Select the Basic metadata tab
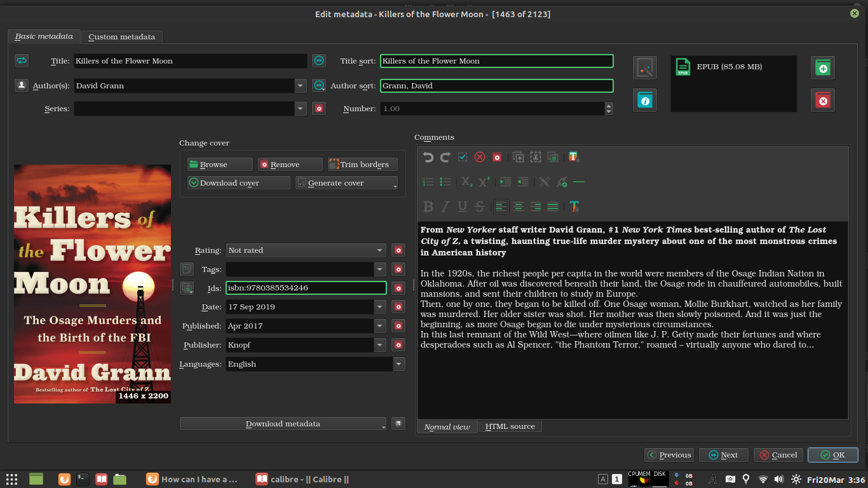 point(44,36)
